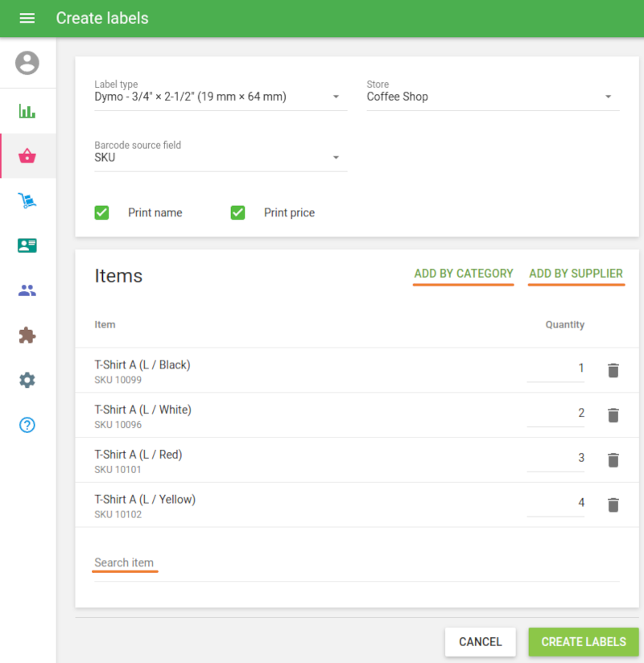Viewport: 644px width, 663px height.
Task: Open the navigation hamburger menu
Action: (27, 18)
